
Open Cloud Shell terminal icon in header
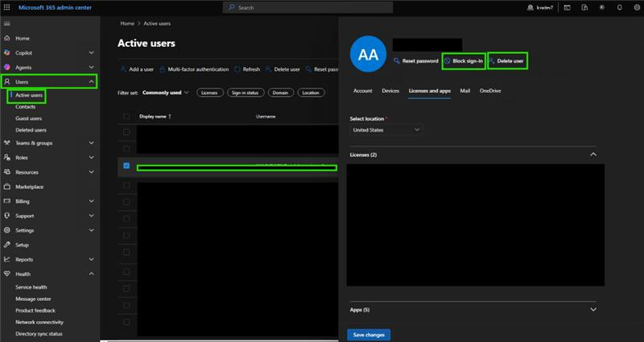pos(568,7)
